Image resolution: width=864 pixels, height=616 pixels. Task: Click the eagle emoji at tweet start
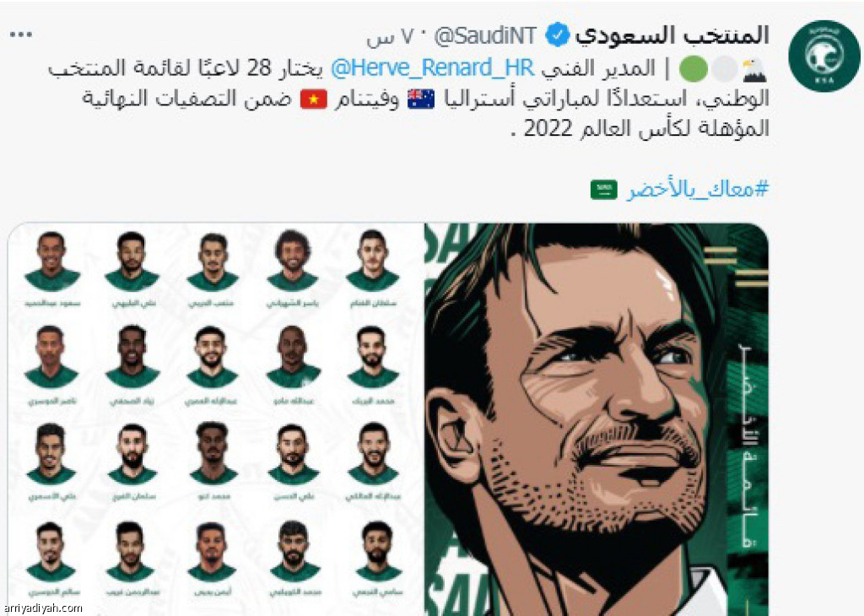click(x=755, y=69)
